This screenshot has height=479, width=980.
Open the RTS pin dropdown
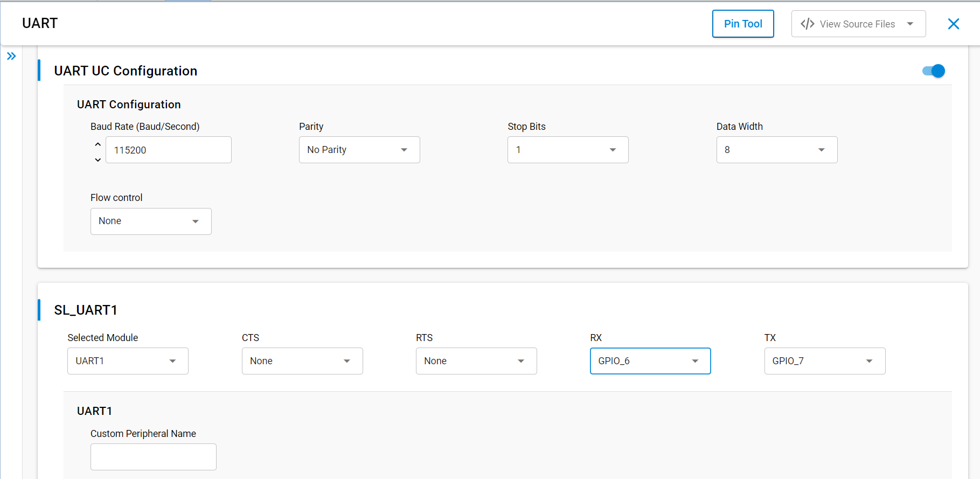point(476,361)
